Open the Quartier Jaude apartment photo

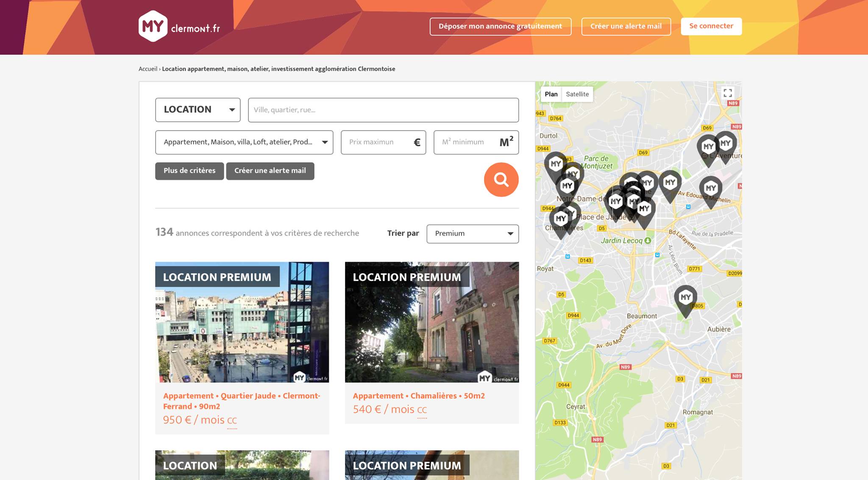coord(242,322)
